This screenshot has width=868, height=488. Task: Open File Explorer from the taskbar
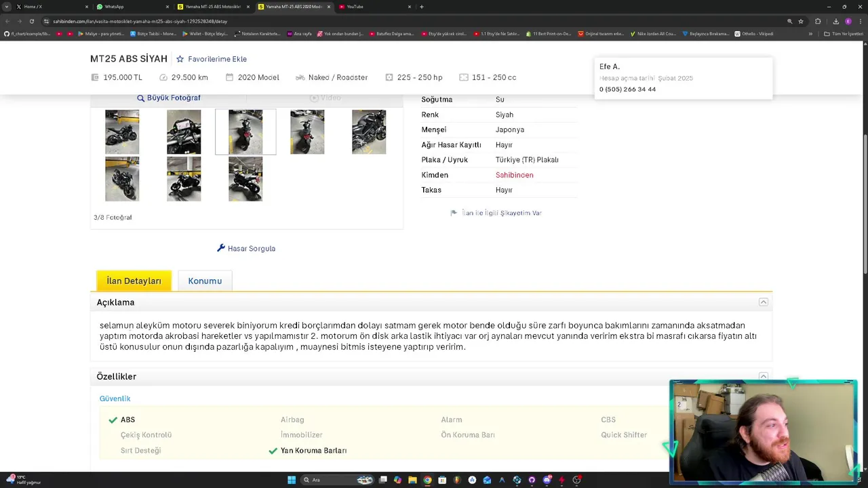tap(412, 480)
